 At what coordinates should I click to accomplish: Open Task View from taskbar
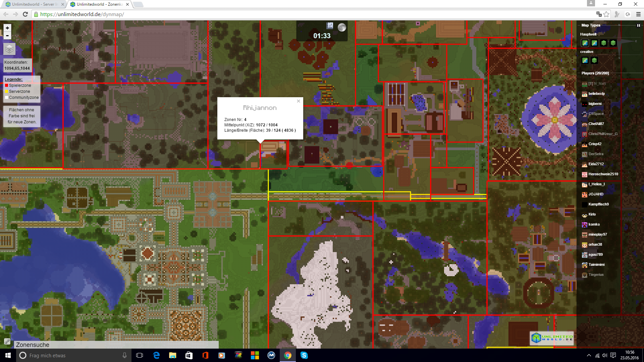point(140,355)
